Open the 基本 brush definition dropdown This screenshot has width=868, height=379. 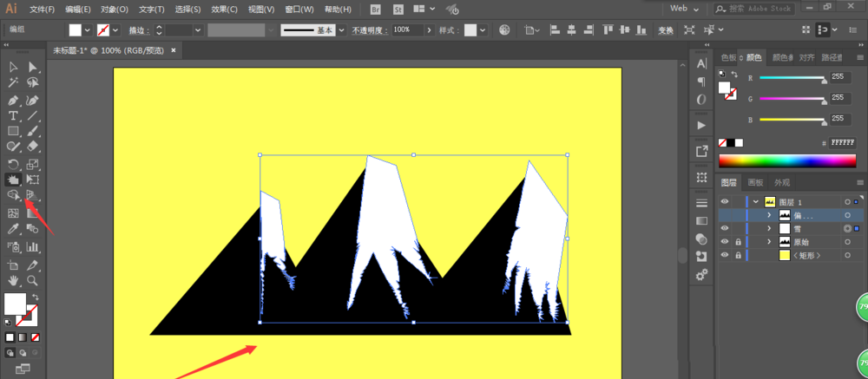341,29
